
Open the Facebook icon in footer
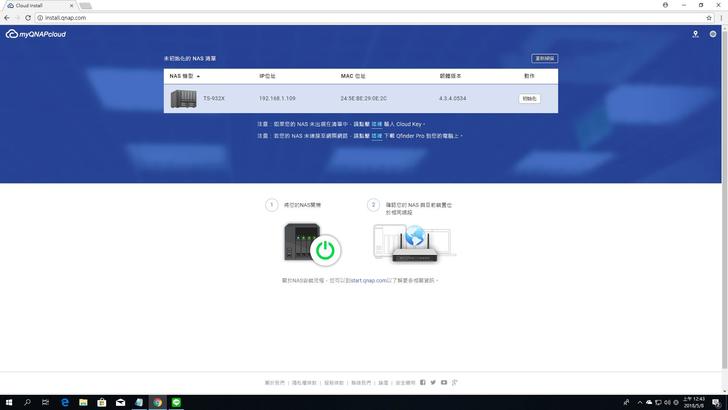click(422, 382)
